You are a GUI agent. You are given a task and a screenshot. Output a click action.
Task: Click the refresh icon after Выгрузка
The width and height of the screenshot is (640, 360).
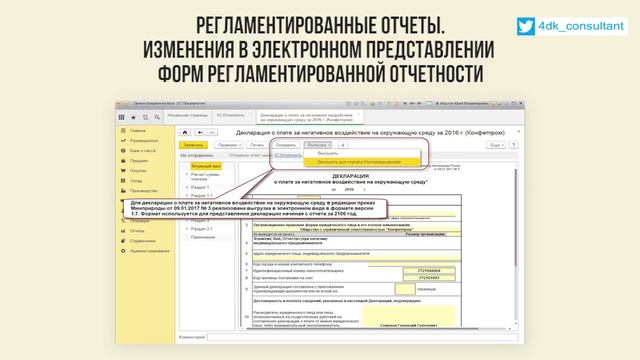point(343,145)
